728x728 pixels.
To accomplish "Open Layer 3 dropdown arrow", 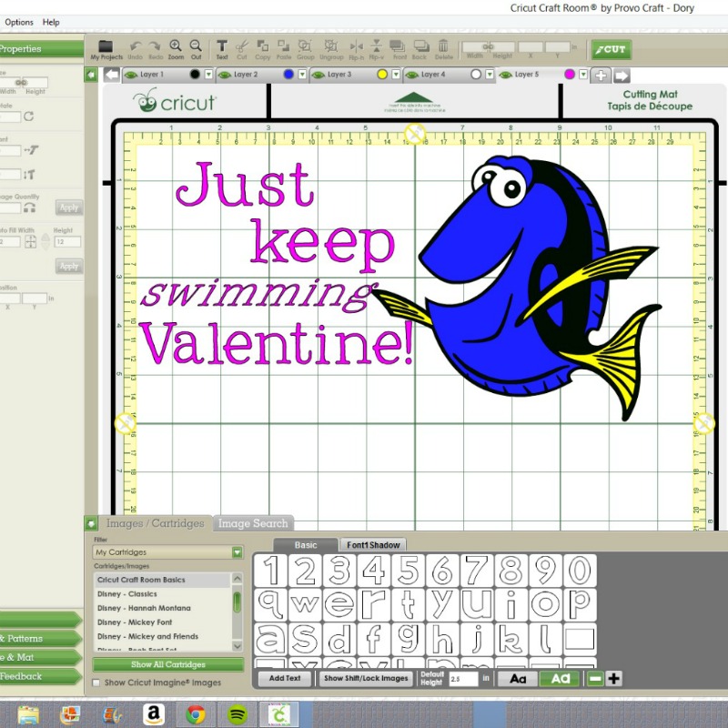I will tap(396, 75).
